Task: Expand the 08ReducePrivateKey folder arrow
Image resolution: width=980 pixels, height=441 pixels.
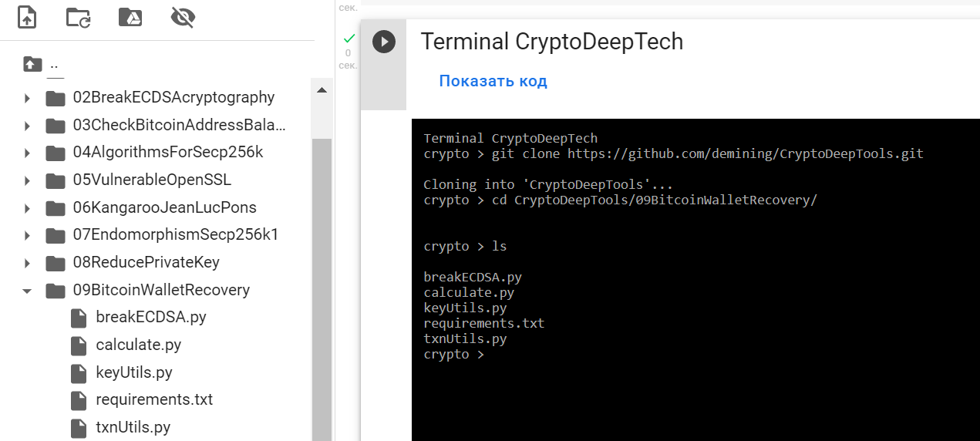Action: [27, 263]
